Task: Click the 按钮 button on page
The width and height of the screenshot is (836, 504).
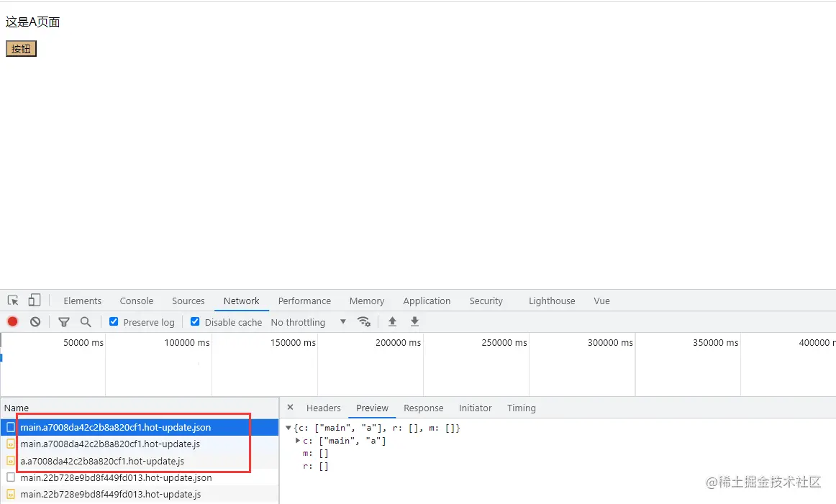Action: 22,49
